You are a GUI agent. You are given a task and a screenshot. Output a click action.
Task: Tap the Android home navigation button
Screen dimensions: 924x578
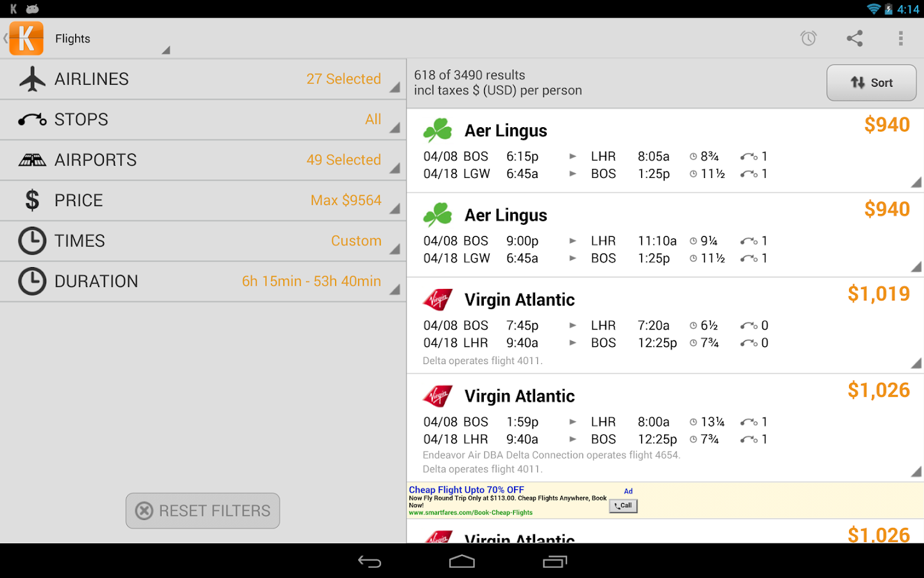(461, 561)
